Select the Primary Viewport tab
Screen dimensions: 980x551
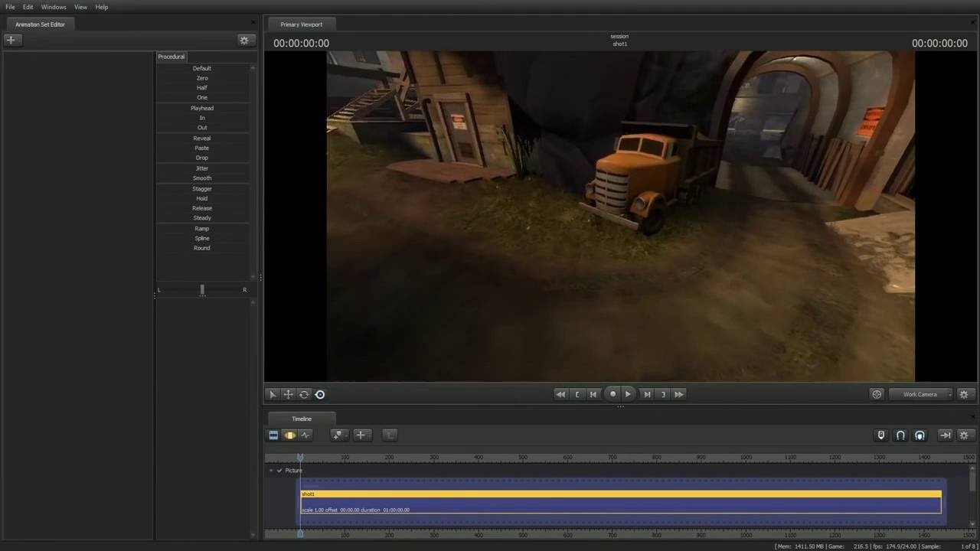(302, 24)
